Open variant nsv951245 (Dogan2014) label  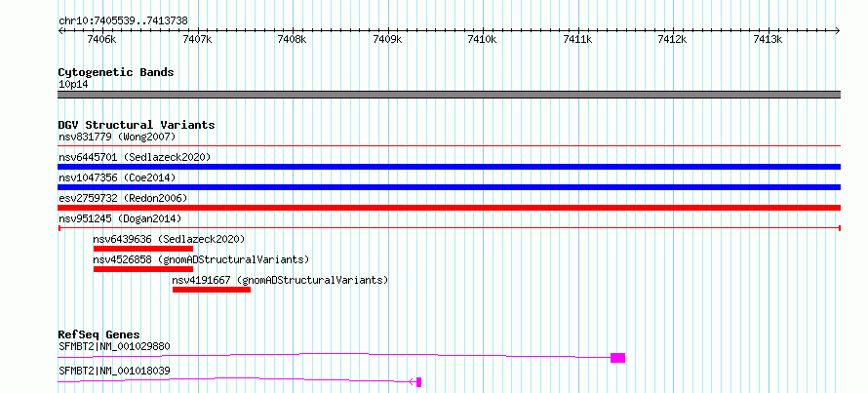click(120, 218)
